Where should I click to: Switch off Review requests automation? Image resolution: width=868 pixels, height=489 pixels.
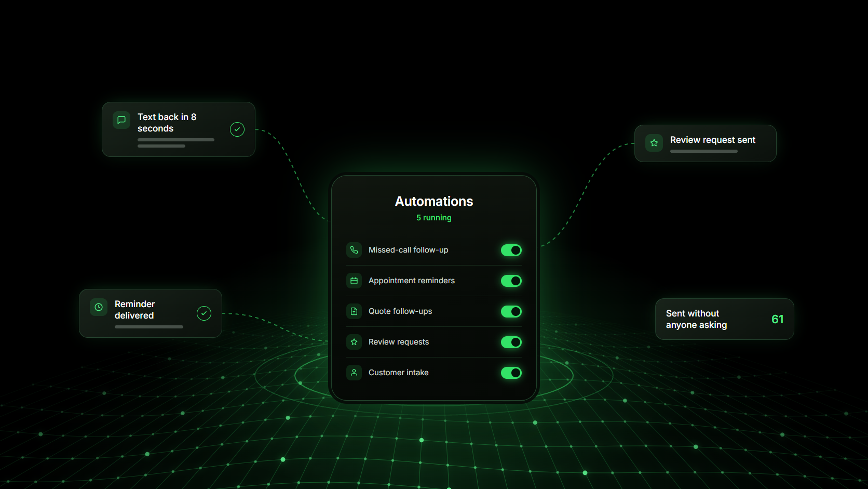pyautogui.click(x=511, y=342)
